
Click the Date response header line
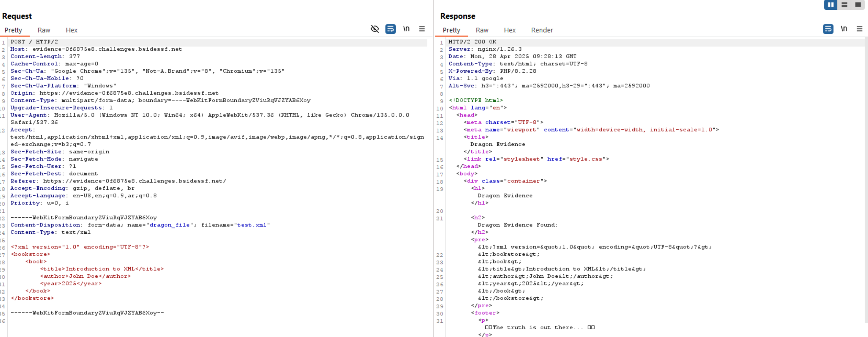point(512,57)
